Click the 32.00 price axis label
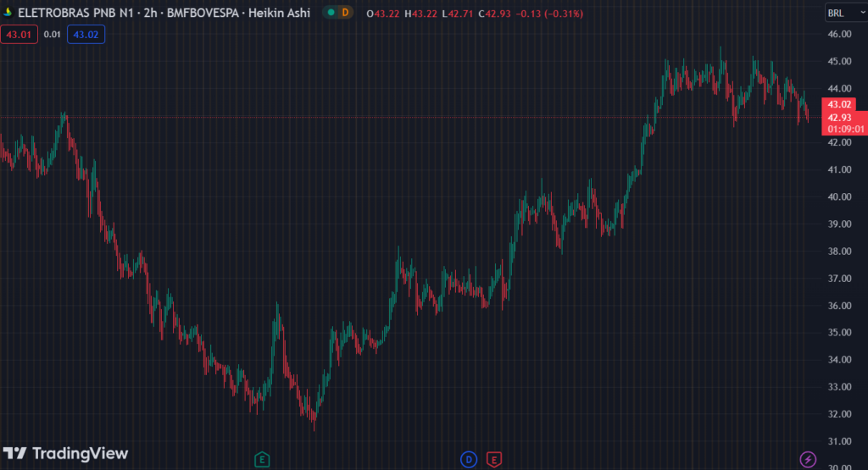 (x=839, y=413)
